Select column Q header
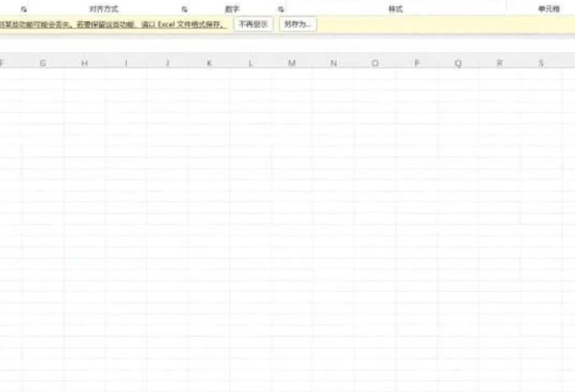Image resolution: width=575 pixels, height=392 pixels. click(x=458, y=63)
